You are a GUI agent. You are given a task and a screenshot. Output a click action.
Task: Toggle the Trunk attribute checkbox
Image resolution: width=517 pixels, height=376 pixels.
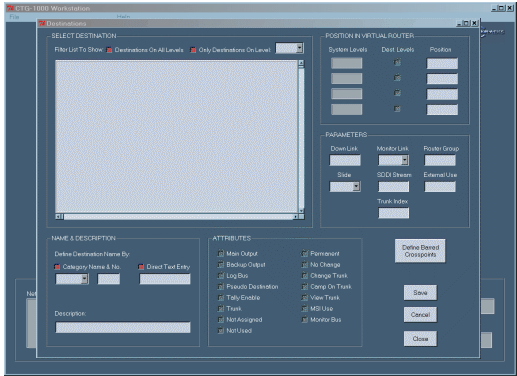pyautogui.click(x=220, y=308)
